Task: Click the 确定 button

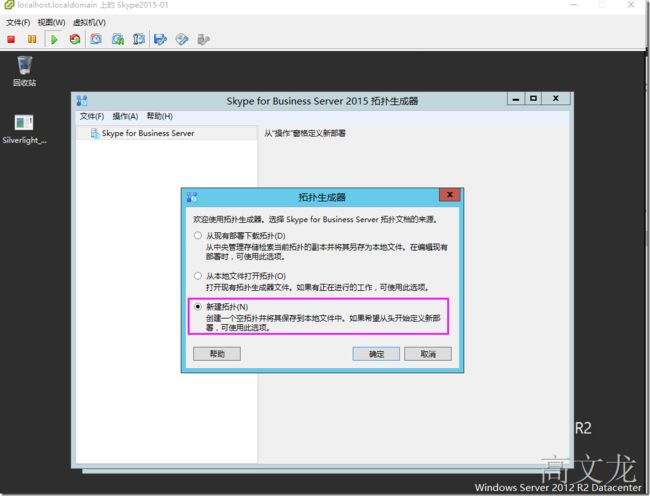Action: point(376,354)
